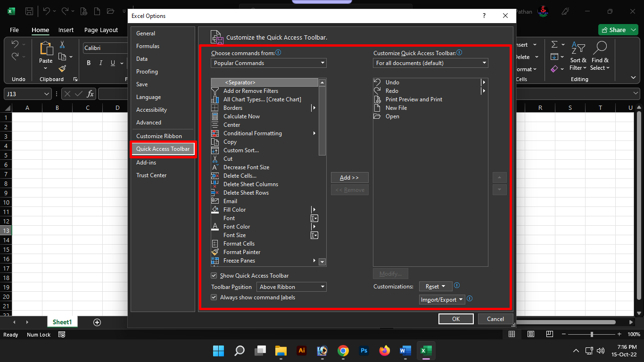Select the Undo icon in toolbar list
644x362 pixels.
(377, 82)
